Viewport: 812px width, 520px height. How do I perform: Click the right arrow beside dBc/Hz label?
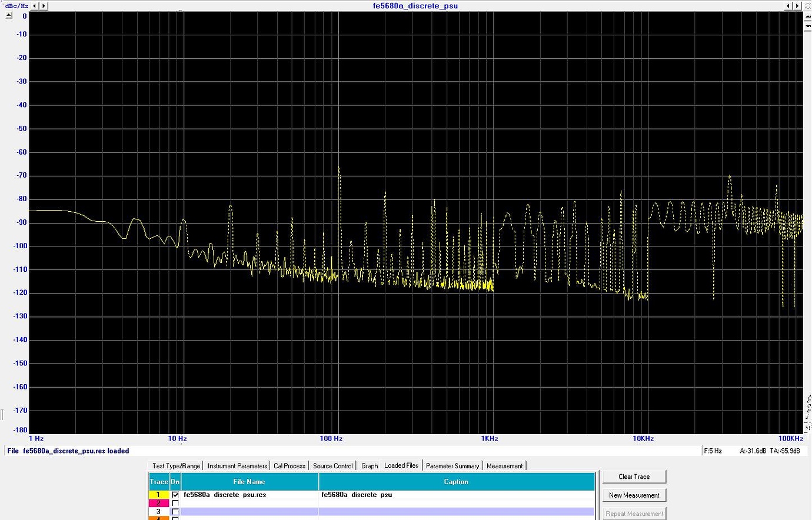[44, 6]
